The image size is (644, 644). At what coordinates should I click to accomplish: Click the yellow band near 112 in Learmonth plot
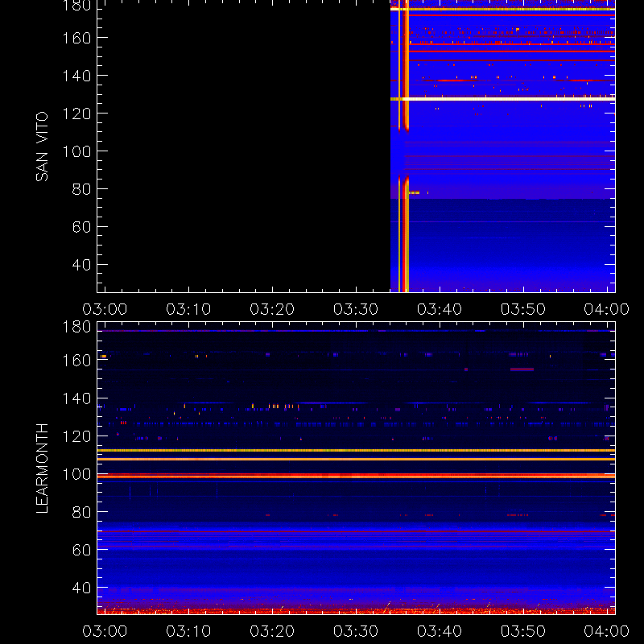point(356,451)
